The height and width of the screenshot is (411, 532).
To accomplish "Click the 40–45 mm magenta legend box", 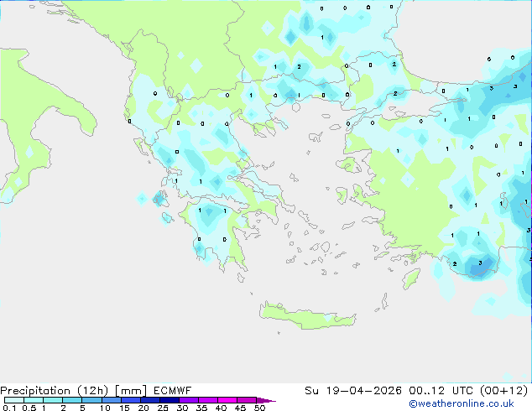I will [x=227, y=400].
